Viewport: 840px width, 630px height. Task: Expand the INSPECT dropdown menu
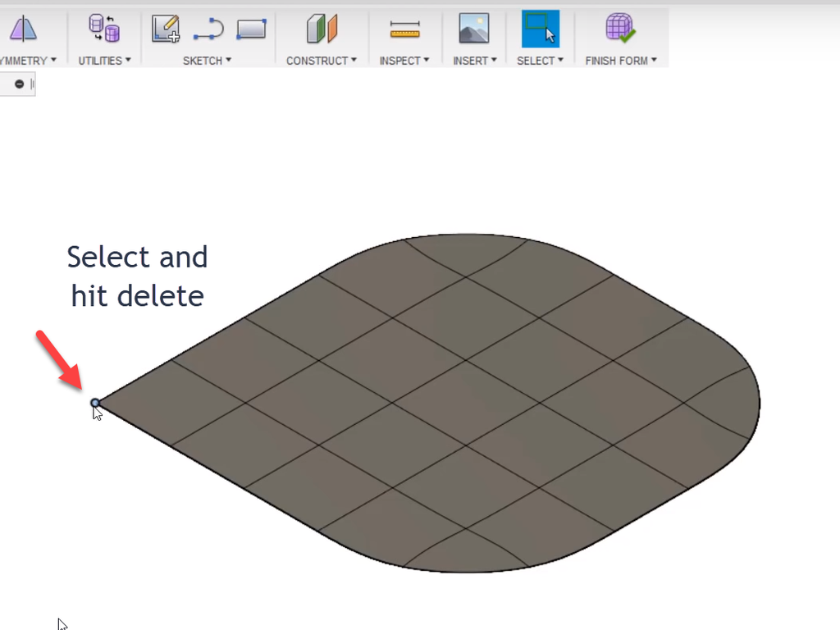point(404,60)
